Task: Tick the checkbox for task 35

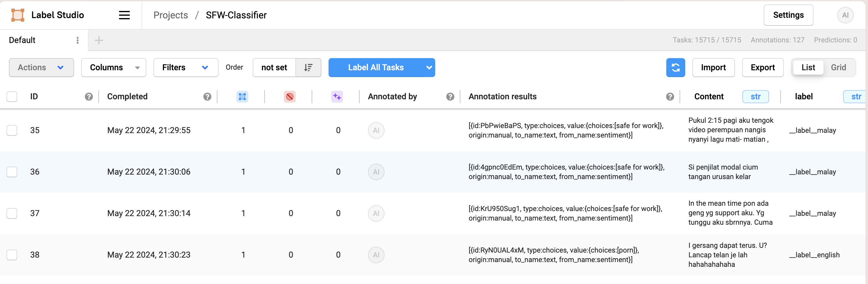Action: coord(12,130)
